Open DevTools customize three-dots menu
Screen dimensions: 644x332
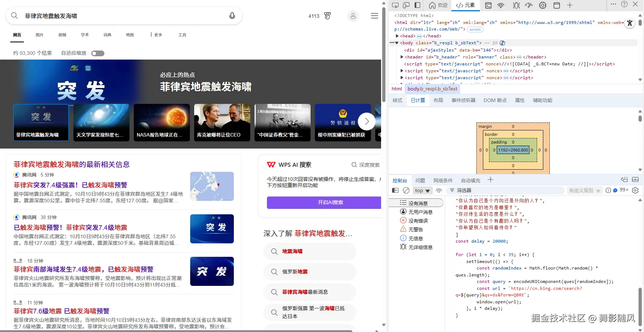coord(613,4)
